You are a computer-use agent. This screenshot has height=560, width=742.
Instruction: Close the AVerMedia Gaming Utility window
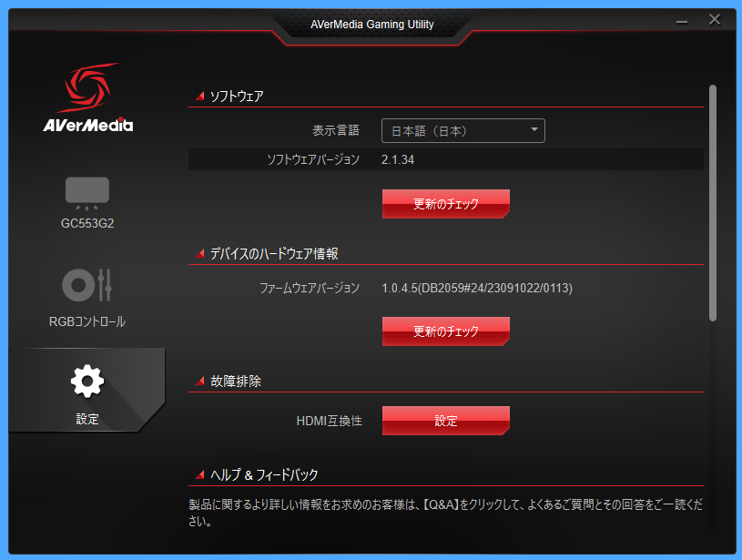coord(715,20)
